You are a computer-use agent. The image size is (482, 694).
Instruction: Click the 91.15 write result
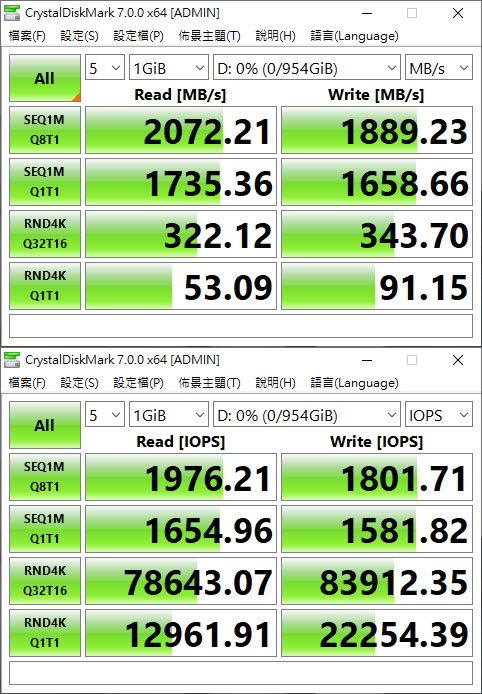pyautogui.click(x=377, y=286)
